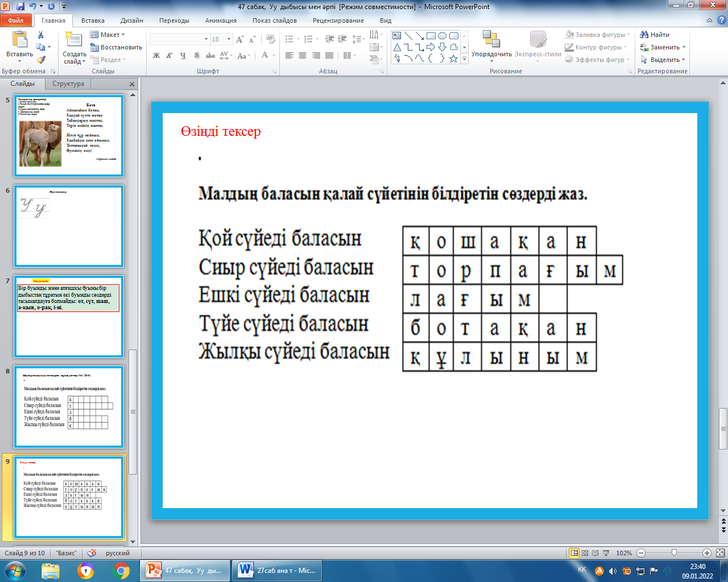Click the Redo icon in the quick access toolbar
728x582 pixels.
click(x=51, y=7)
